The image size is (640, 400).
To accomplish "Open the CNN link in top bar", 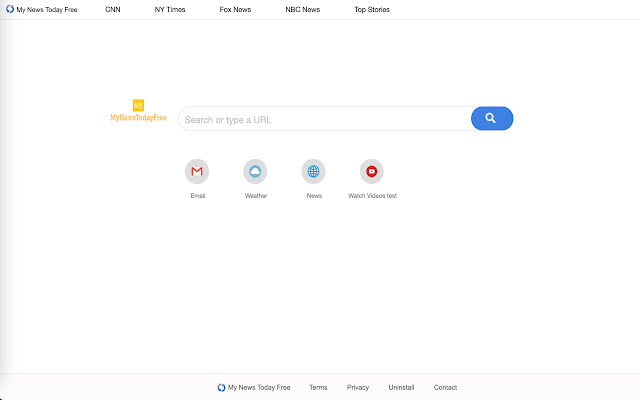I will click(113, 9).
